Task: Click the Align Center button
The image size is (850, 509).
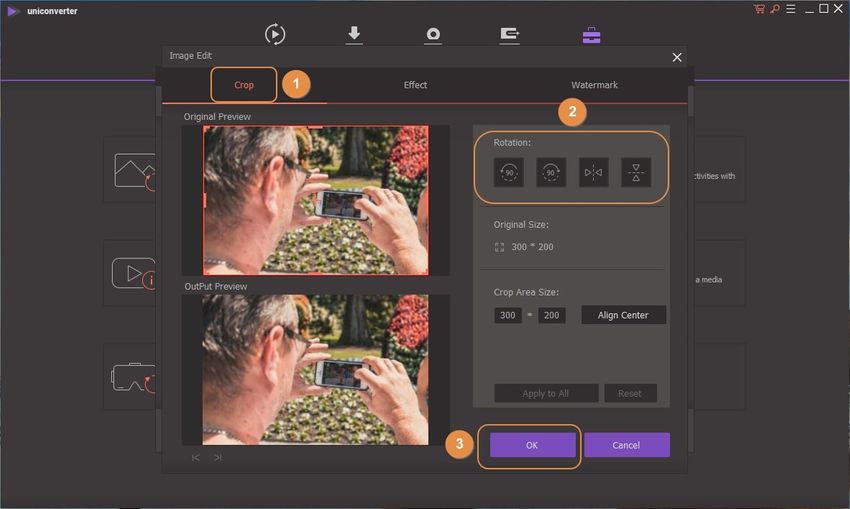Action: pyautogui.click(x=623, y=315)
